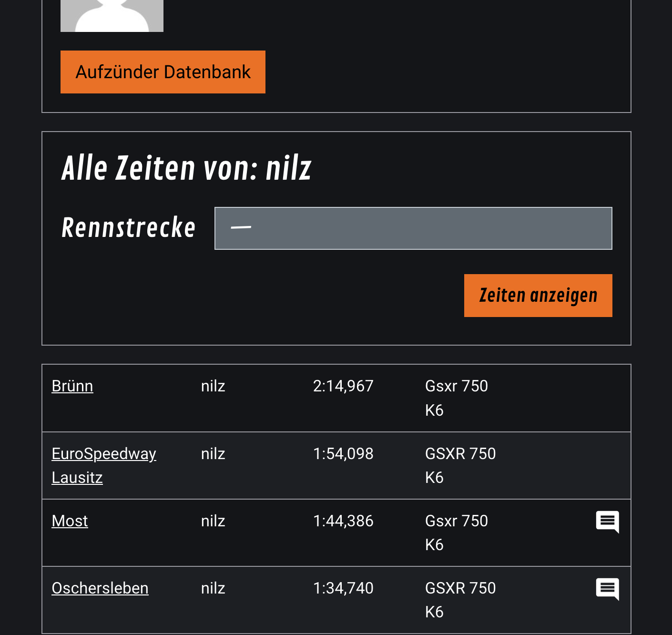Click the Rennstrecke field label
Screen dimensions: 672x635
128,227
